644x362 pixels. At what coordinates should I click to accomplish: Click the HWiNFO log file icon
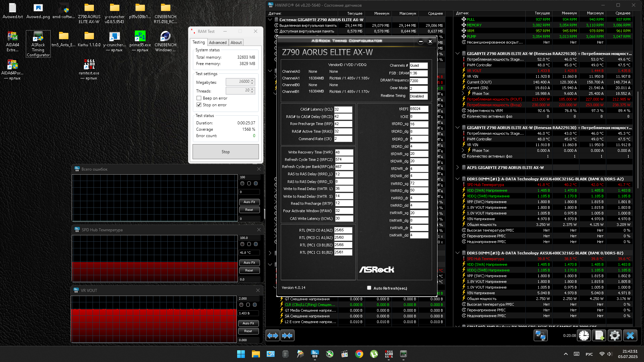point(599,336)
